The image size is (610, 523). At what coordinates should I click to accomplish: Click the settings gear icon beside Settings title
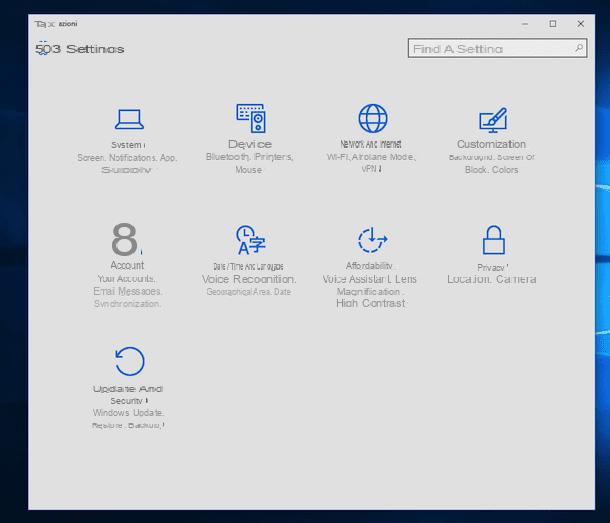point(43,49)
